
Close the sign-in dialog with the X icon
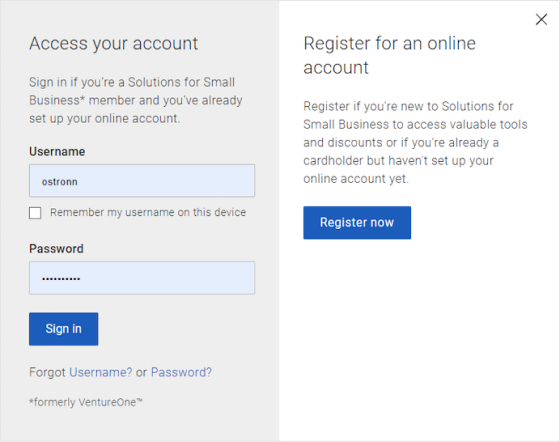pyautogui.click(x=541, y=19)
